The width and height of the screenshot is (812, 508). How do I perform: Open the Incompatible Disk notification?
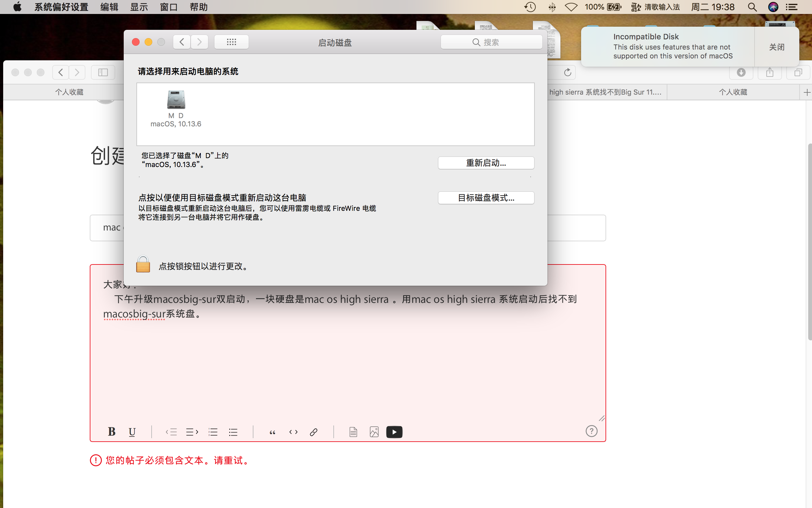tap(668, 47)
